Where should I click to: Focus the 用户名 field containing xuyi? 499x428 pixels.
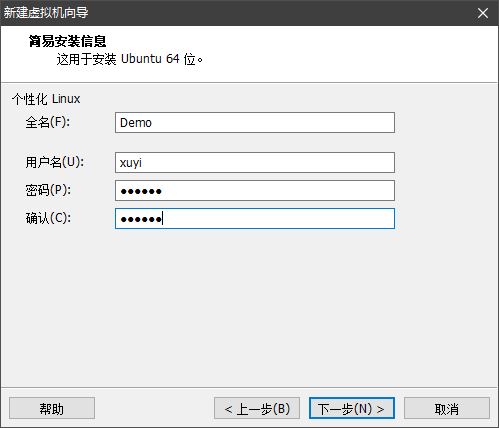coord(255,163)
